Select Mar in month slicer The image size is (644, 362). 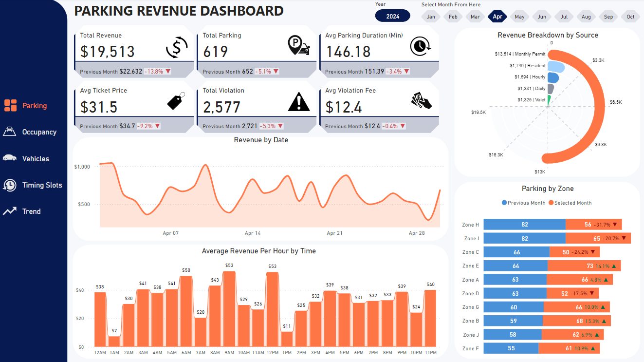click(475, 17)
